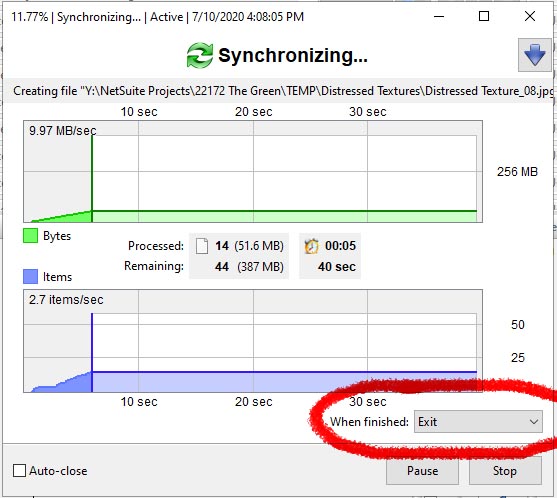Click the blue down-arrow minimize-to-tray button

click(535, 55)
